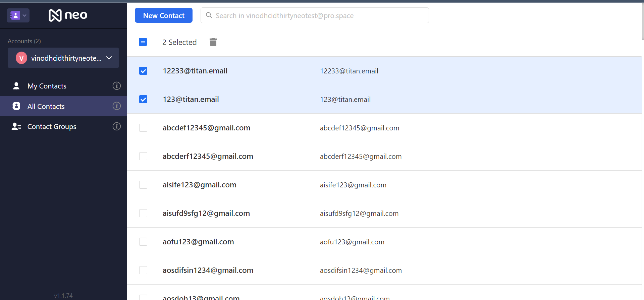The height and width of the screenshot is (300, 644).
Task: Click email address aosdifsin1234@gmail.com in second column
Action: point(361,270)
